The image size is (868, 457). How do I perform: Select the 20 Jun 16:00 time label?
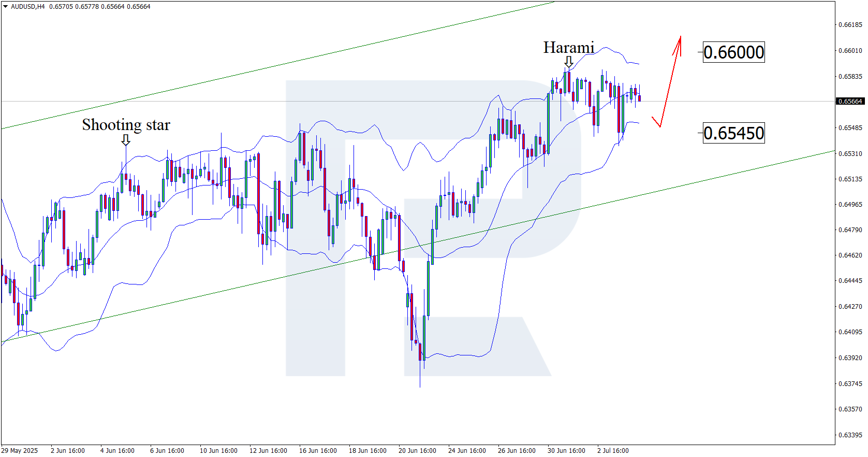point(417,450)
